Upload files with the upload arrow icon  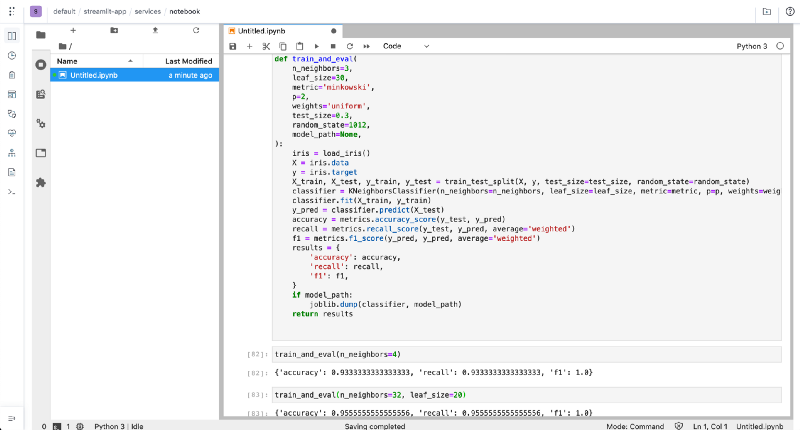155,31
